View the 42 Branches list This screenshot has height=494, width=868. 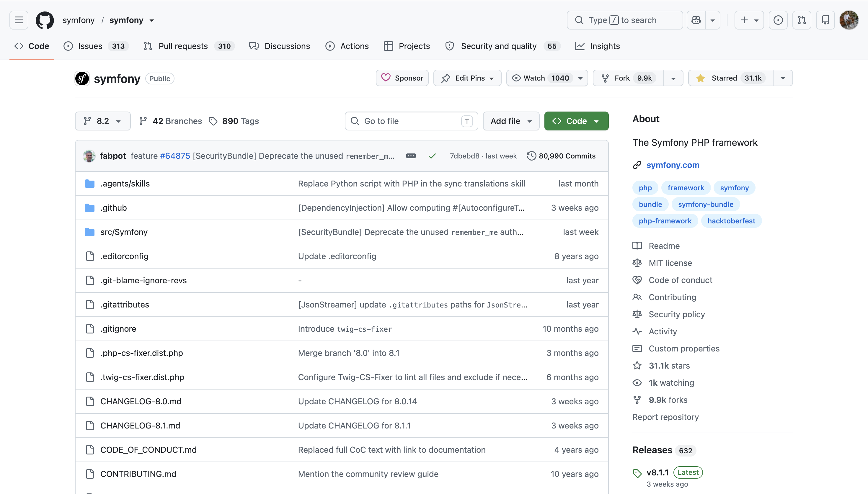pyautogui.click(x=170, y=121)
